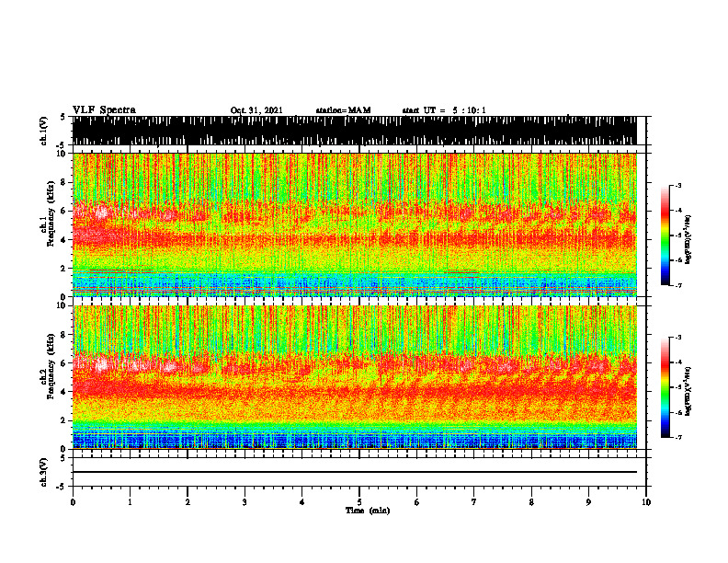This screenshot has height=563, width=728.
Task: Click the time axis tick label "8"
Action: [531, 502]
